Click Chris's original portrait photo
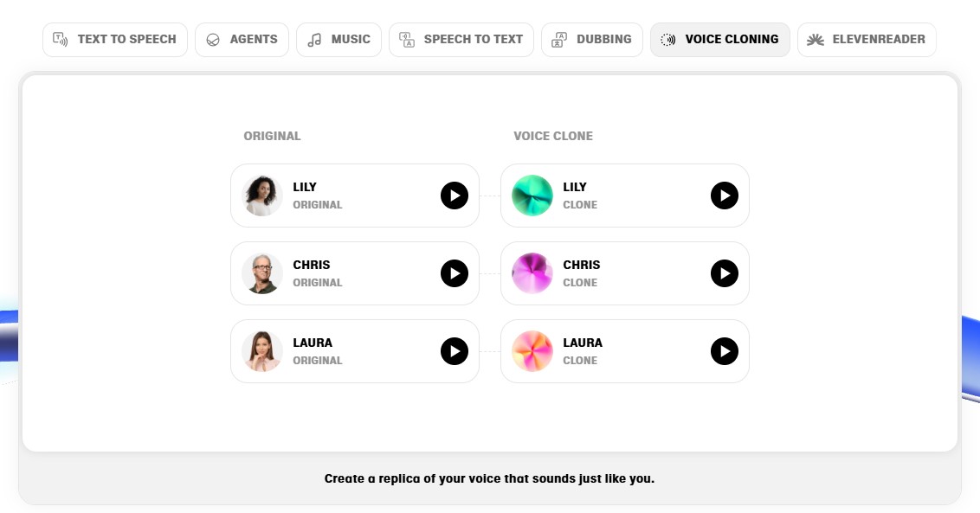The image size is (980, 513). click(x=262, y=273)
